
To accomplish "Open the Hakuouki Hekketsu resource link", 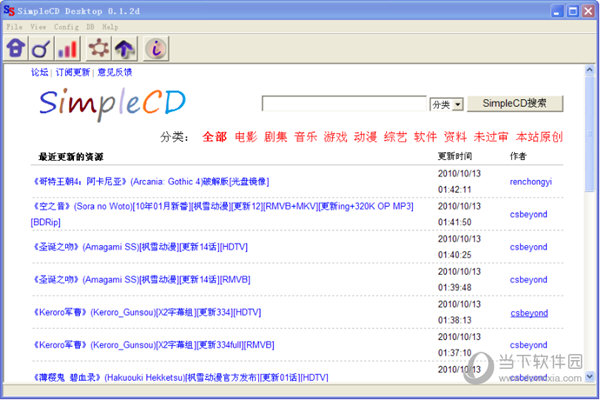I will pyautogui.click(x=180, y=377).
